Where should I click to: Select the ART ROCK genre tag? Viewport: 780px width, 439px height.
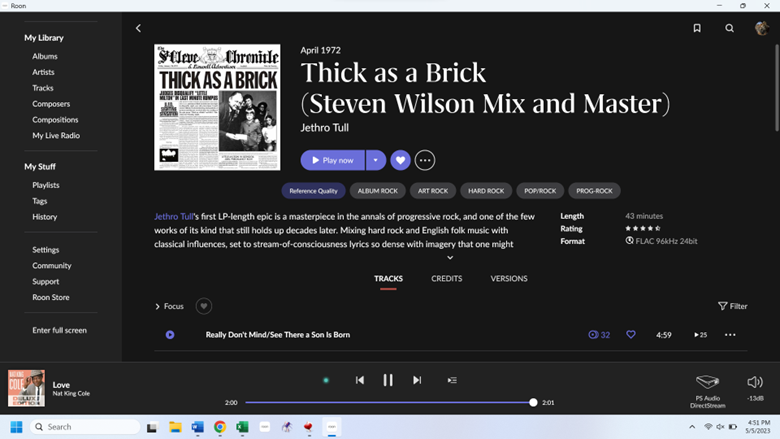point(433,191)
